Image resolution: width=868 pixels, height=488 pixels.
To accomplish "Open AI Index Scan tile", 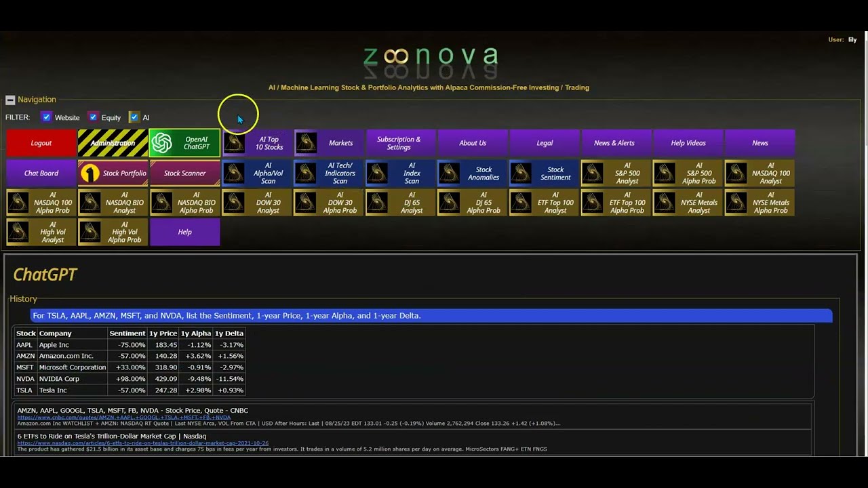I will tap(401, 173).
